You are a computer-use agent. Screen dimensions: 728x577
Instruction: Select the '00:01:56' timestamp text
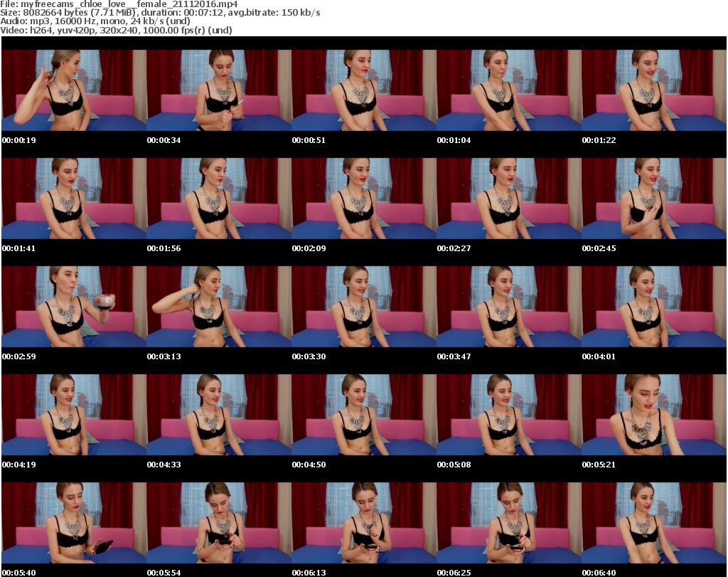pyautogui.click(x=164, y=248)
